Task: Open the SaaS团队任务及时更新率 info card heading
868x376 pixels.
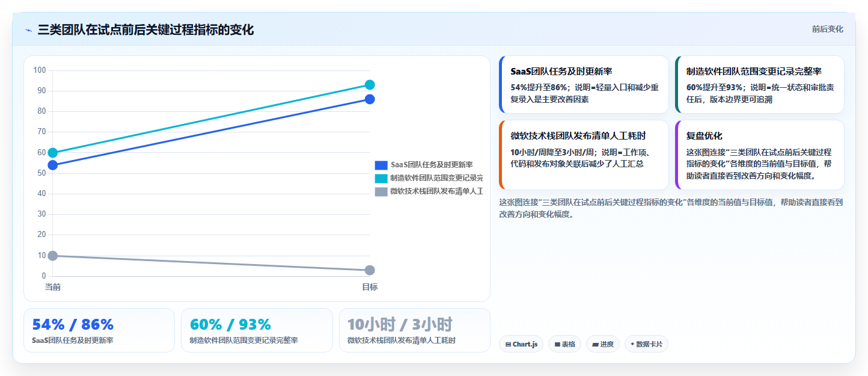Action: [561, 71]
